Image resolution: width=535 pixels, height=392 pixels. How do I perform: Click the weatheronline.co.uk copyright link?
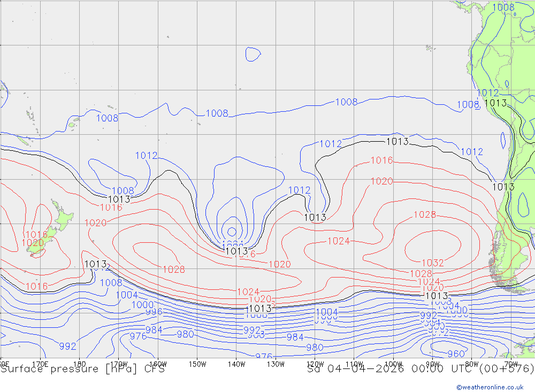point(490,387)
